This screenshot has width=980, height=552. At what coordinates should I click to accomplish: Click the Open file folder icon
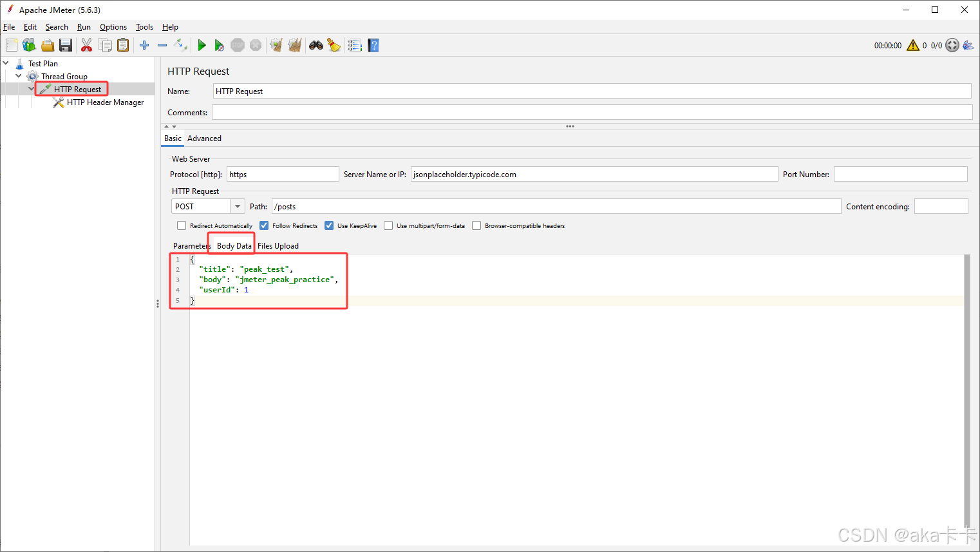pyautogui.click(x=48, y=45)
